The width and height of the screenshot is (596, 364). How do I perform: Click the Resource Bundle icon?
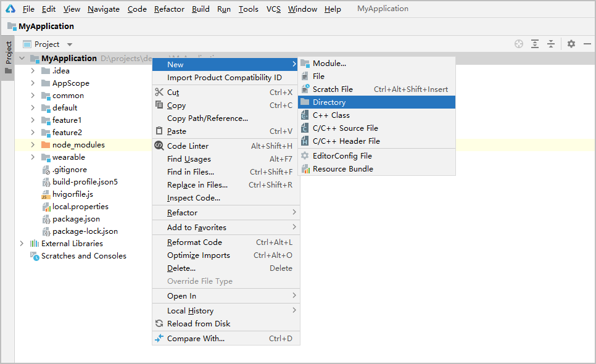(305, 168)
